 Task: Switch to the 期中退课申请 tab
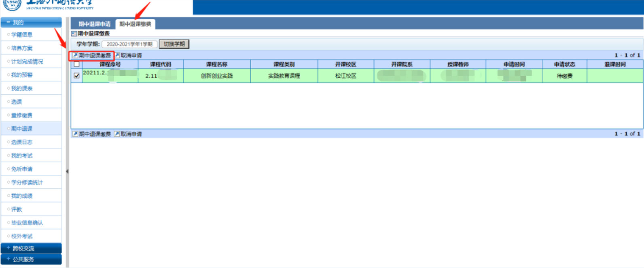94,24
